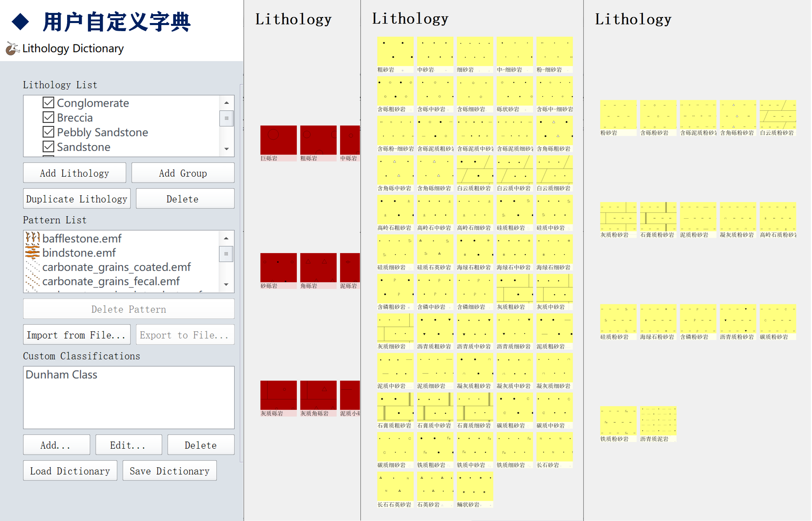Toggle the Pebbly Sandstone checkbox
This screenshot has width=812, height=521.
48,132
